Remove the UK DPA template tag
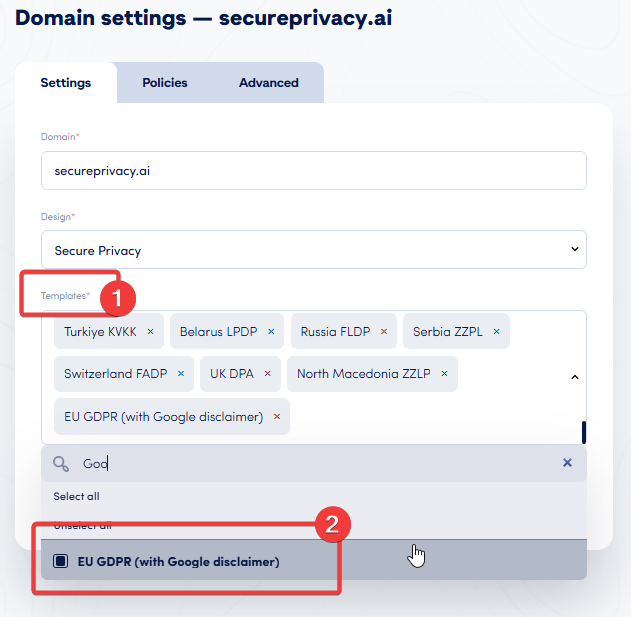 click(x=268, y=374)
